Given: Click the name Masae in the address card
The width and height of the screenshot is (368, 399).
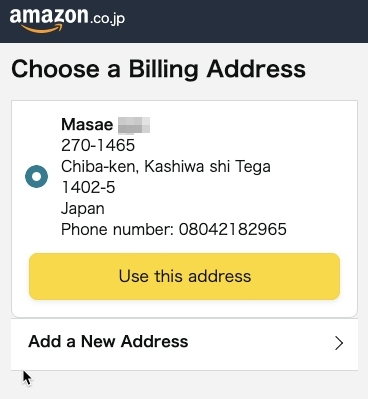Looking at the screenshot, I should tap(87, 125).
